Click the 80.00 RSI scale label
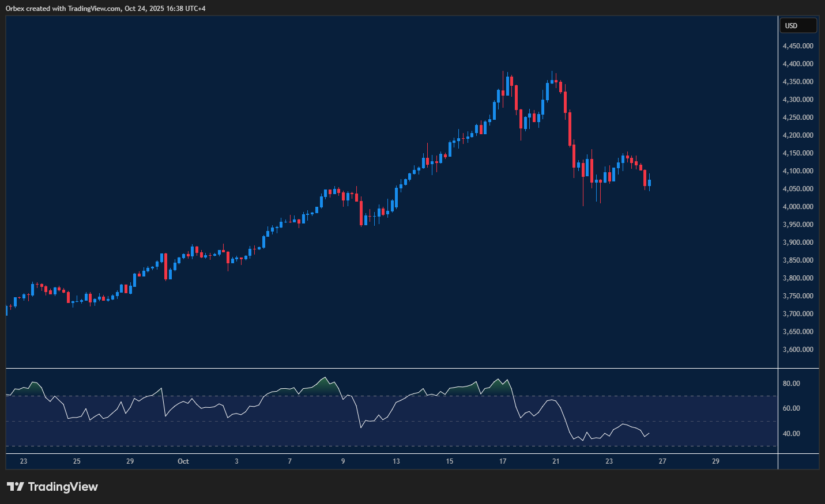 click(x=791, y=384)
